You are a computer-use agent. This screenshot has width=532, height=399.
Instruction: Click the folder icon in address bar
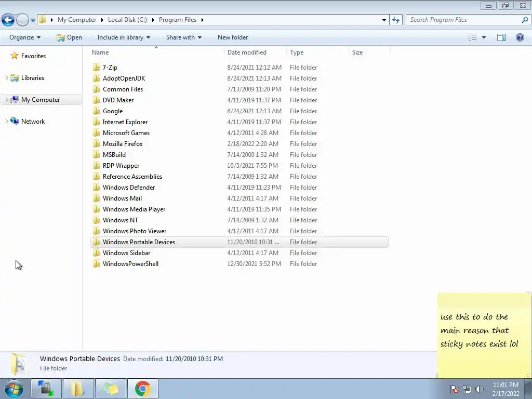(43, 19)
